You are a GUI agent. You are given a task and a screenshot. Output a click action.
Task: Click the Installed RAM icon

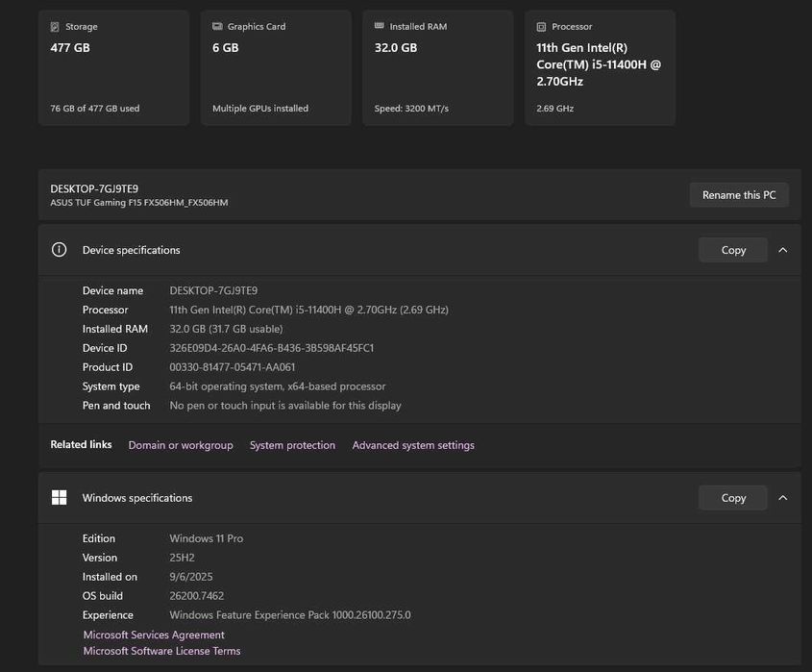tap(380, 27)
